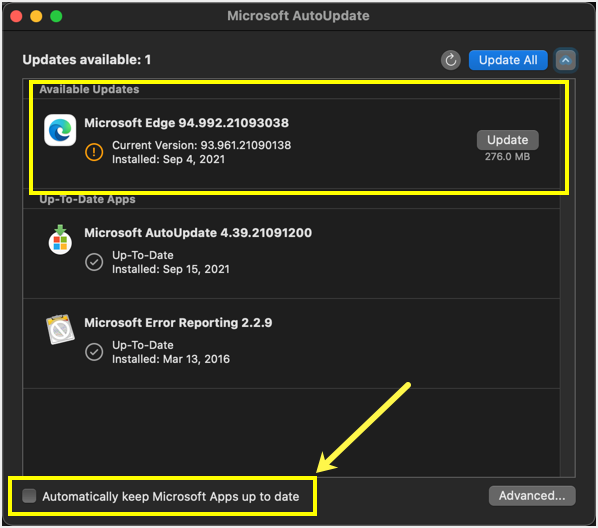Click Current Version: 93.961.21090138 text

point(201,145)
